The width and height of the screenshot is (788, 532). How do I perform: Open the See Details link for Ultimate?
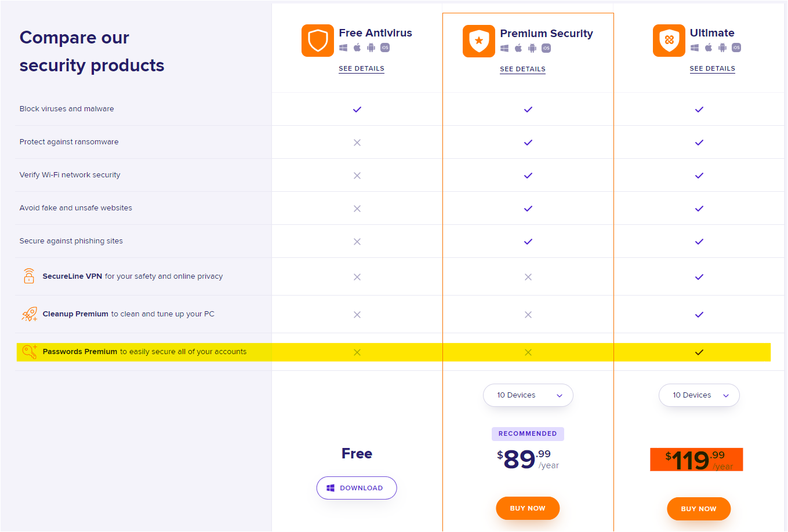[x=712, y=68]
